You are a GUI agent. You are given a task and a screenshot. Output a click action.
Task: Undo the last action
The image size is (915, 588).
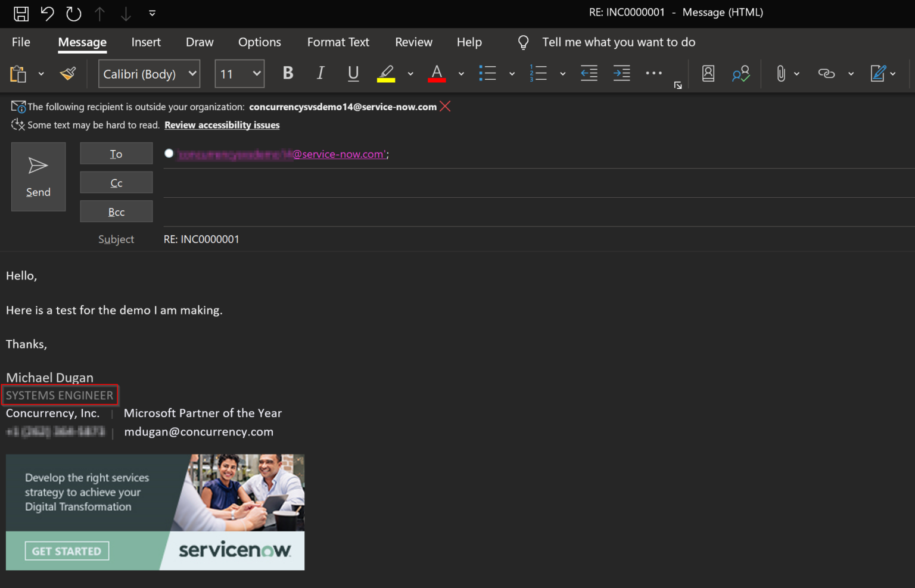(47, 13)
